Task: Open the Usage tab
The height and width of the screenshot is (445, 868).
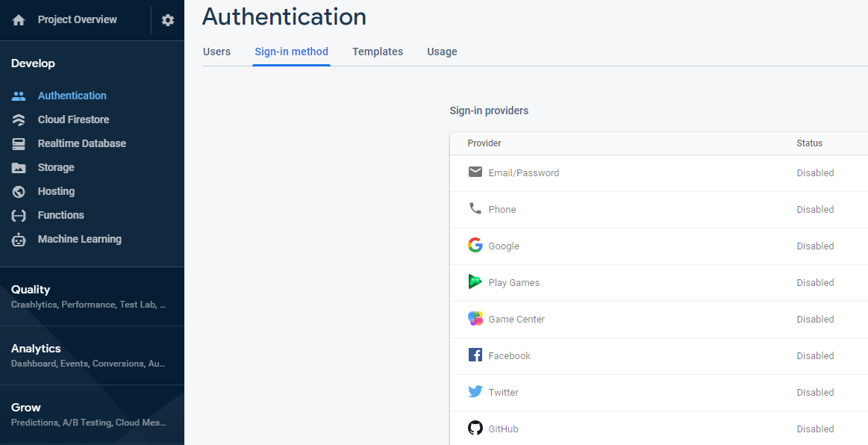Action: (x=442, y=52)
